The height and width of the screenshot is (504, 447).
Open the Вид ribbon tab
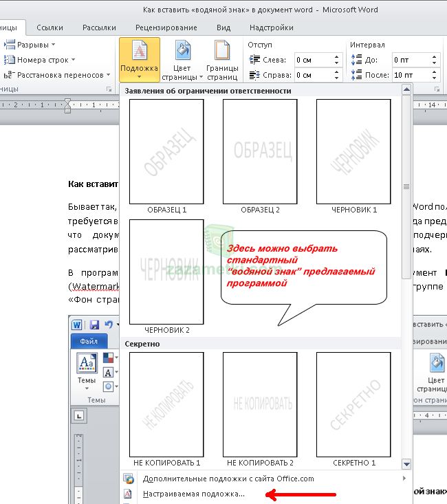[223, 28]
